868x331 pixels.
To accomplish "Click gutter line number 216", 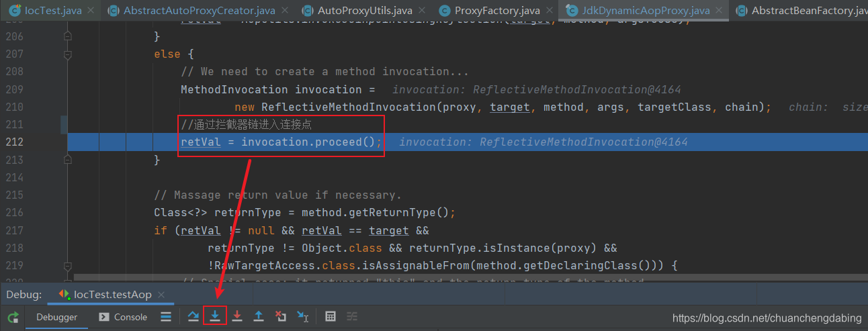I will click(14, 212).
